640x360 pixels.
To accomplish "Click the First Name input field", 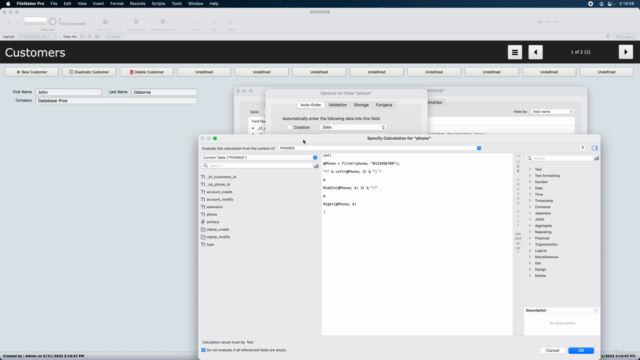I will click(69, 92).
